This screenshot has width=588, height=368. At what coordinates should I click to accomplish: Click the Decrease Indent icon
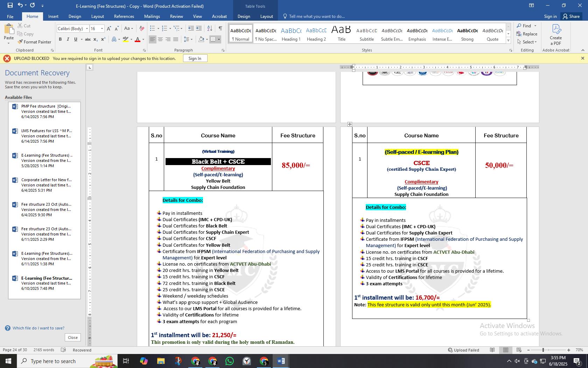[191, 29]
